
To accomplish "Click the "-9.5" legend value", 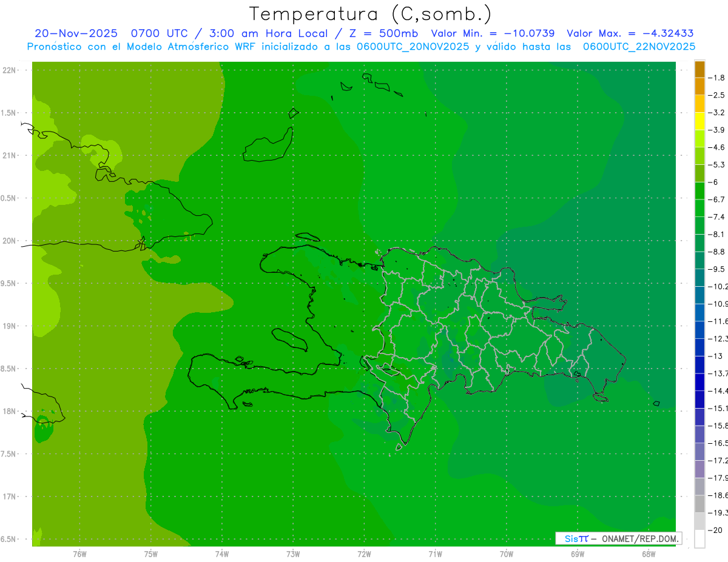I will click(x=716, y=269).
